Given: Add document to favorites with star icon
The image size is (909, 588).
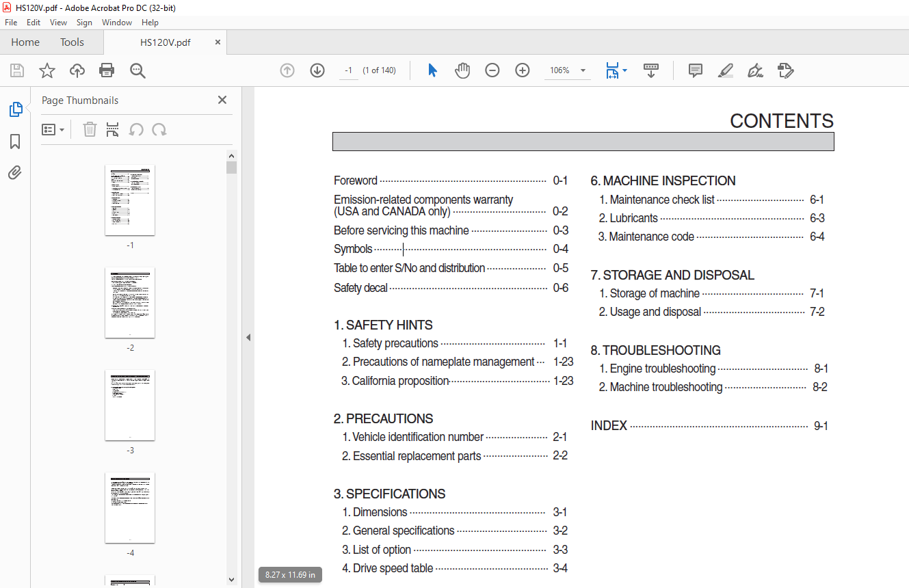Looking at the screenshot, I should point(47,70).
